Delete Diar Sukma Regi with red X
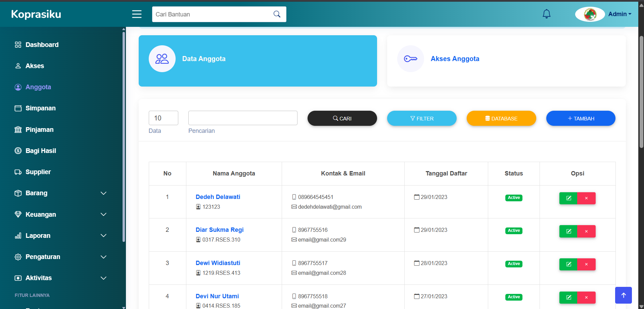 tap(586, 231)
